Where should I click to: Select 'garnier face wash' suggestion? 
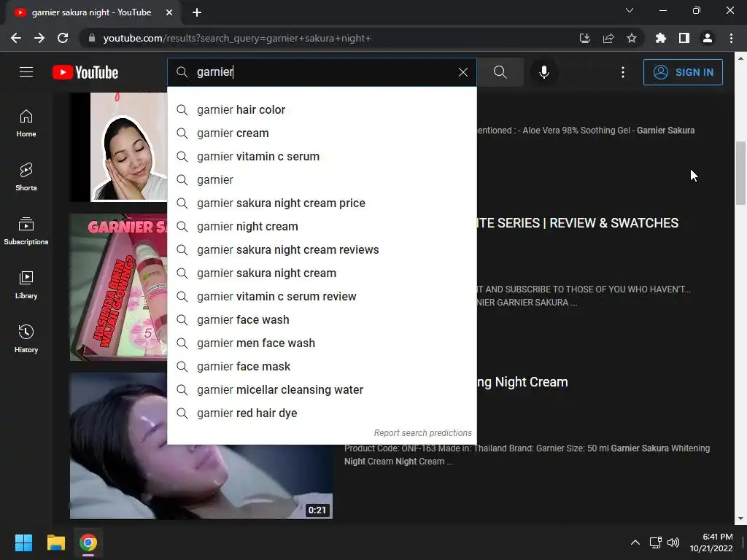pos(322,319)
